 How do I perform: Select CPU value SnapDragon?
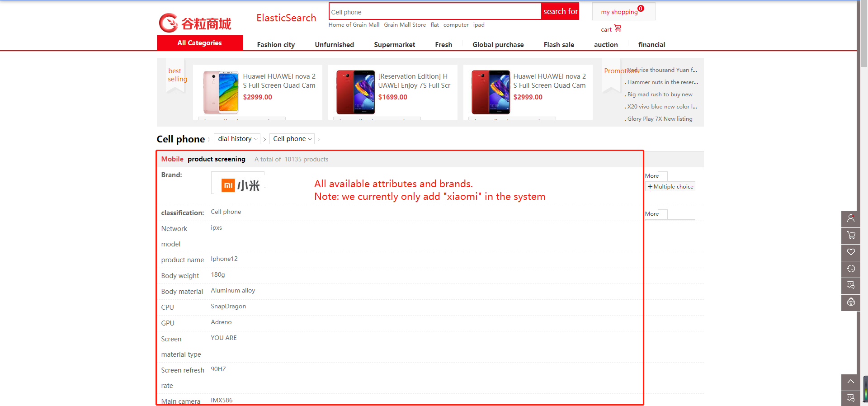pyautogui.click(x=228, y=307)
